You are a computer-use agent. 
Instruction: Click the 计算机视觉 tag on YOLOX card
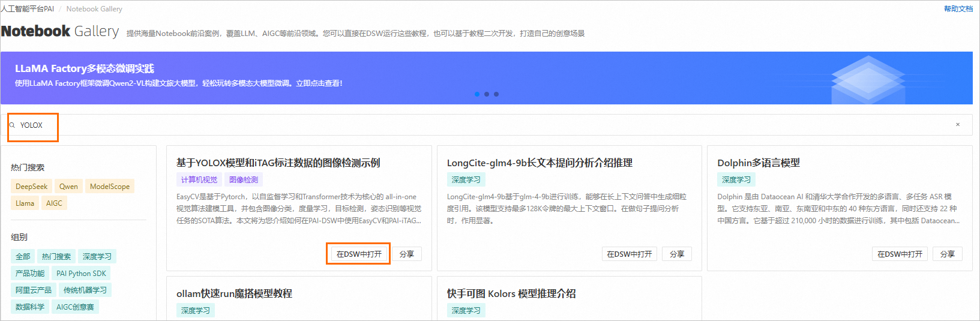199,180
